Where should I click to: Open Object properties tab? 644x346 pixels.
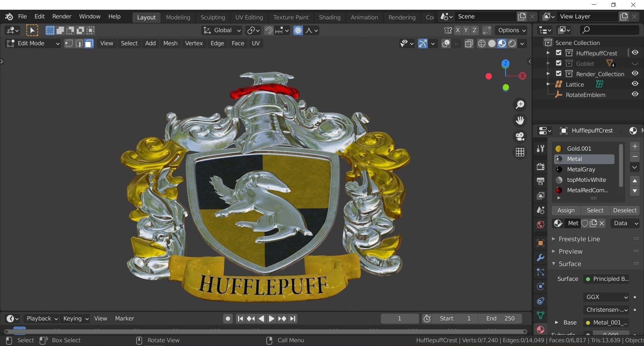coord(540,243)
